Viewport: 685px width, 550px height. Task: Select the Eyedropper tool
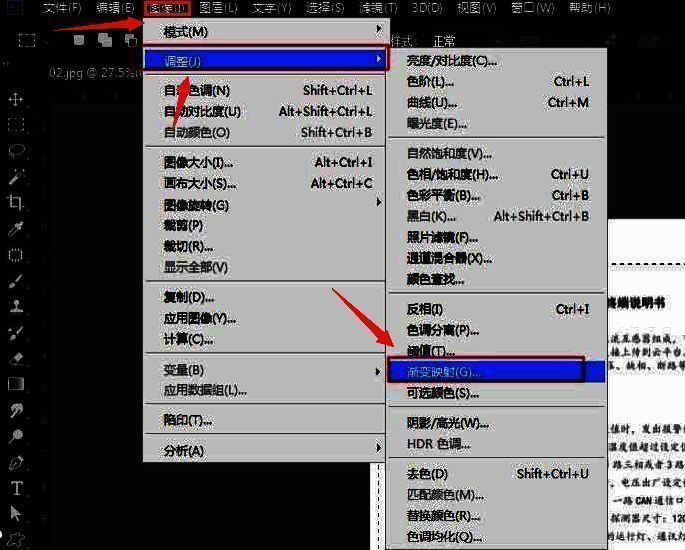coord(16,229)
